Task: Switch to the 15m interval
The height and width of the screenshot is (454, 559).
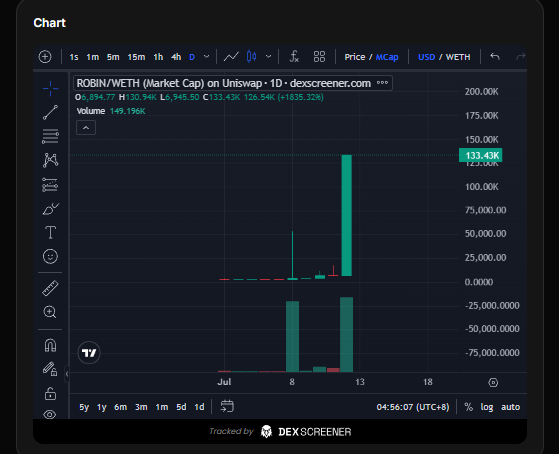Action: tap(137, 57)
